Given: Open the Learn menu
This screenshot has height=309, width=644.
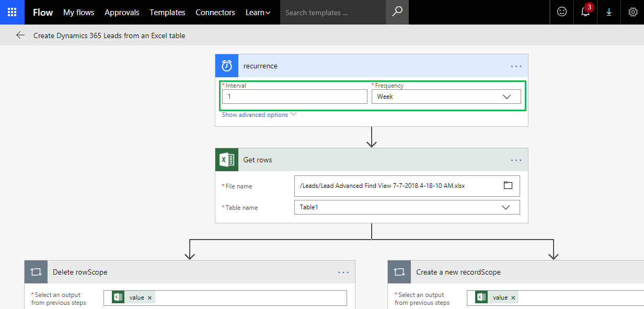Looking at the screenshot, I should (x=258, y=12).
